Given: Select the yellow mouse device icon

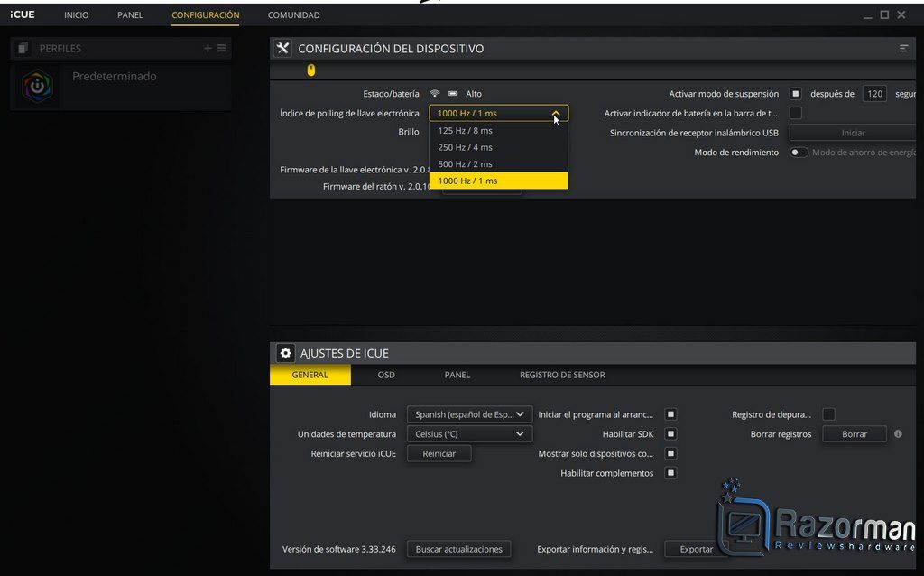Looking at the screenshot, I should 311,70.
